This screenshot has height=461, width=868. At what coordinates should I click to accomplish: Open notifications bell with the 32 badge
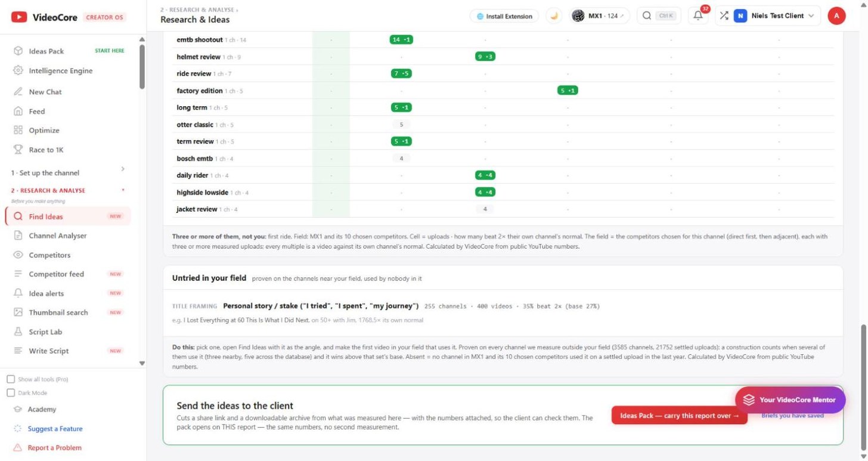[x=698, y=16]
